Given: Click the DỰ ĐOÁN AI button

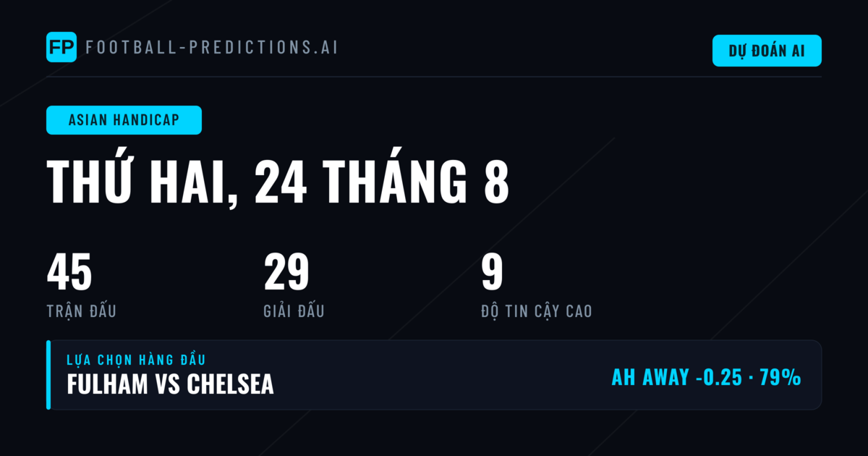Looking at the screenshot, I should coord(767,51).
